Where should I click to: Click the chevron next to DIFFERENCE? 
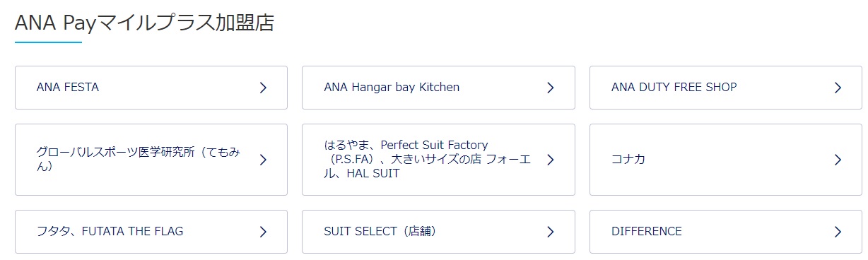[x=838, y=232]
